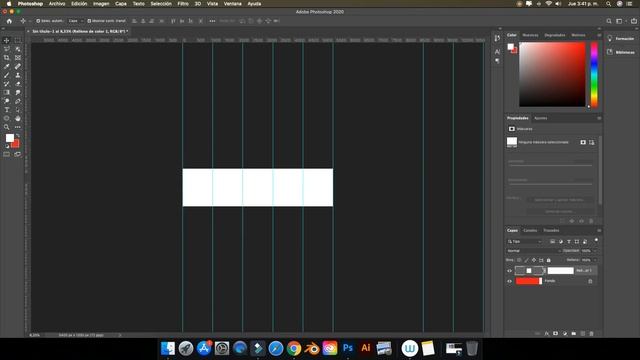This screenshot has width=640, height=360.
Task: Swap foreground and background colors in toolbar
Action: [x=18, y=136]
